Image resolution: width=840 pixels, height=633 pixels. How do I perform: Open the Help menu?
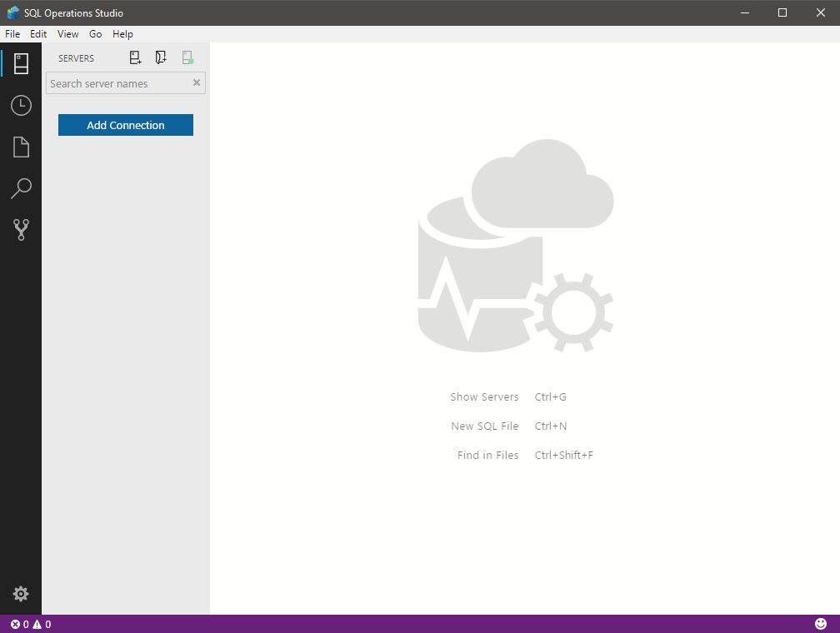(122, 34)
